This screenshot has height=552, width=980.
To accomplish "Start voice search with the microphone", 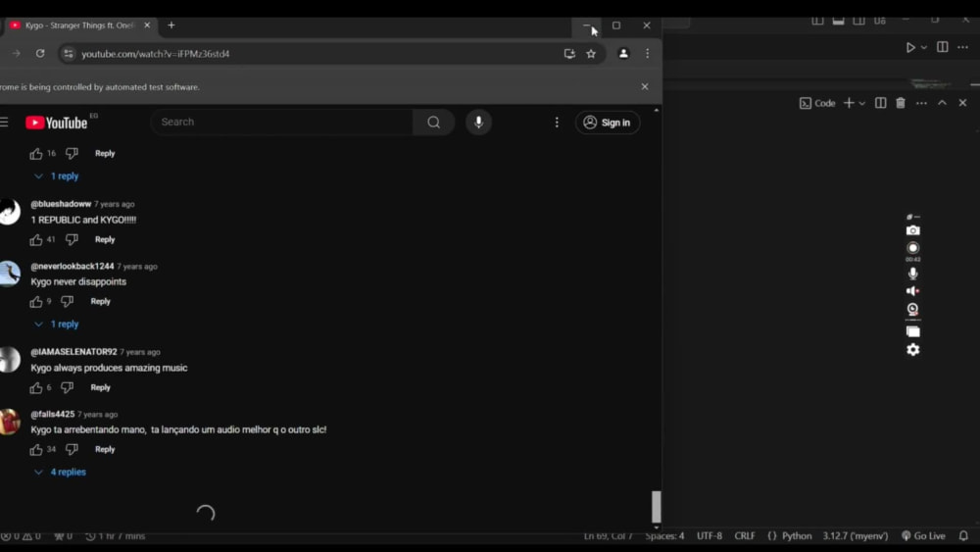I will coord(479,122).
